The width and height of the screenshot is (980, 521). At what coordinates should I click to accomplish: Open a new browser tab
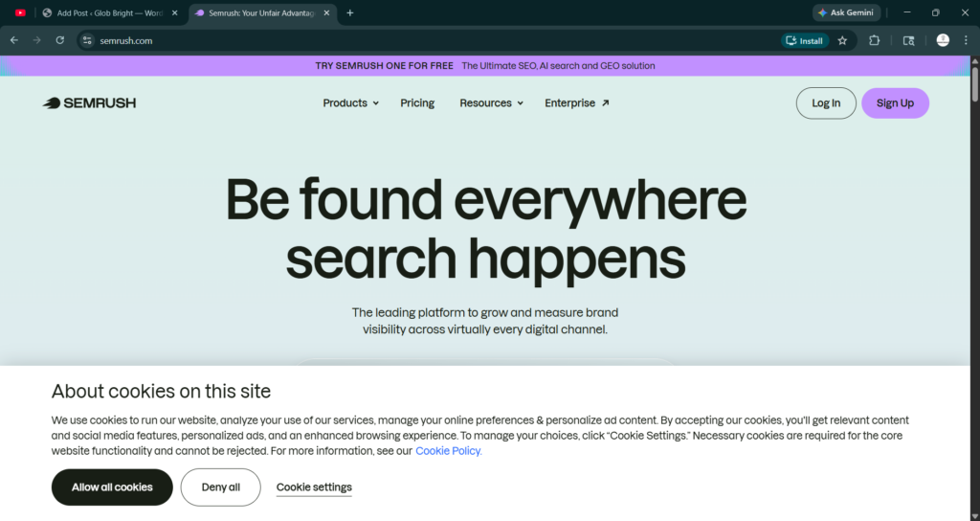click(350, 12)
